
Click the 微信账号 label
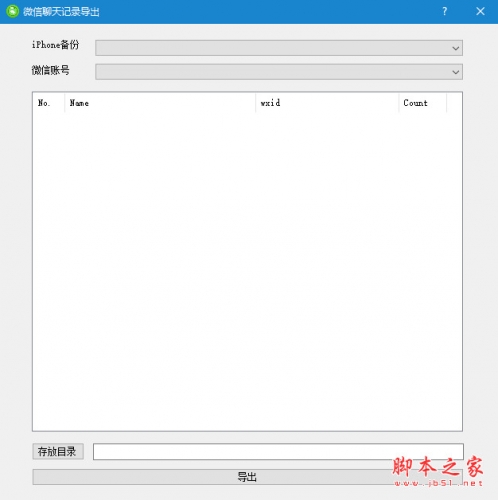pyautogui.click(x=51, y=70)
